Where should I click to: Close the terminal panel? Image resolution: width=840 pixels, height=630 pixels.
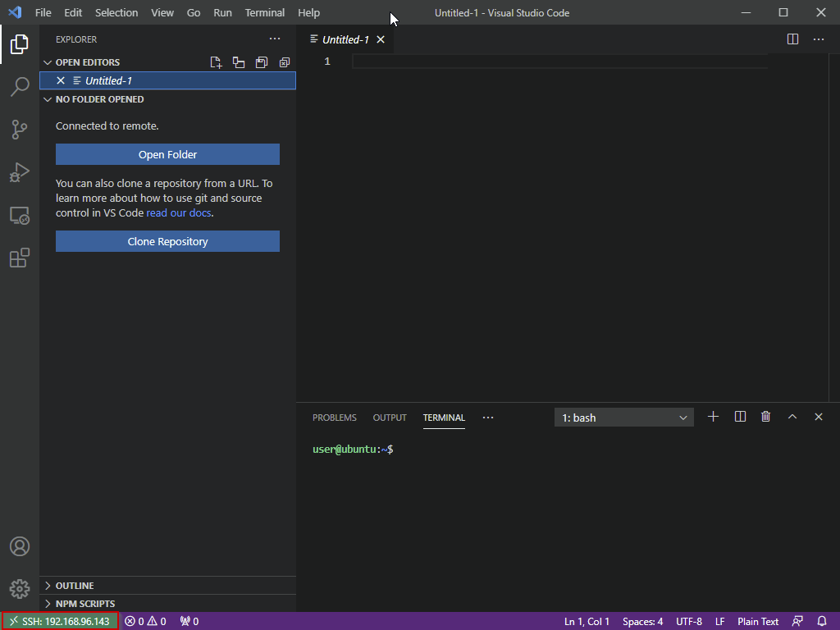pos(819,417)
